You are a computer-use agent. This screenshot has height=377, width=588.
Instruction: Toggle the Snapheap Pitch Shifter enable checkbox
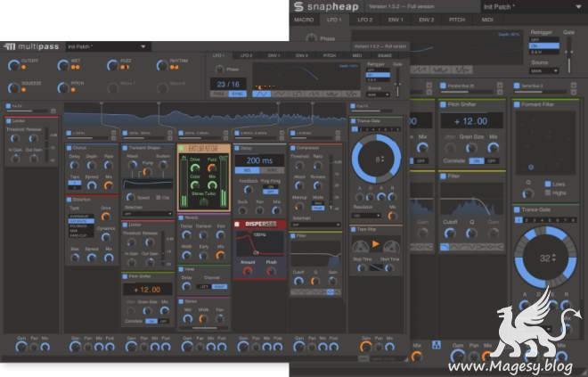[x=443, y=104]
